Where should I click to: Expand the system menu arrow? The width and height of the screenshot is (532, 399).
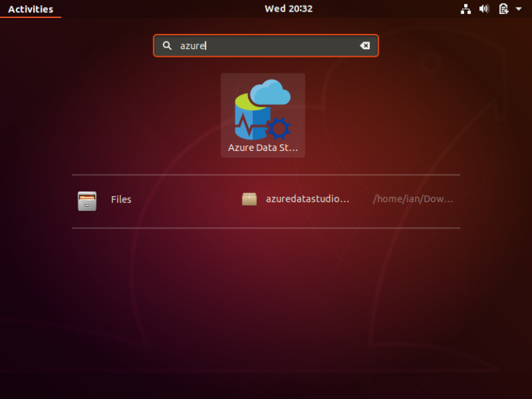click(x=519, y=9)
